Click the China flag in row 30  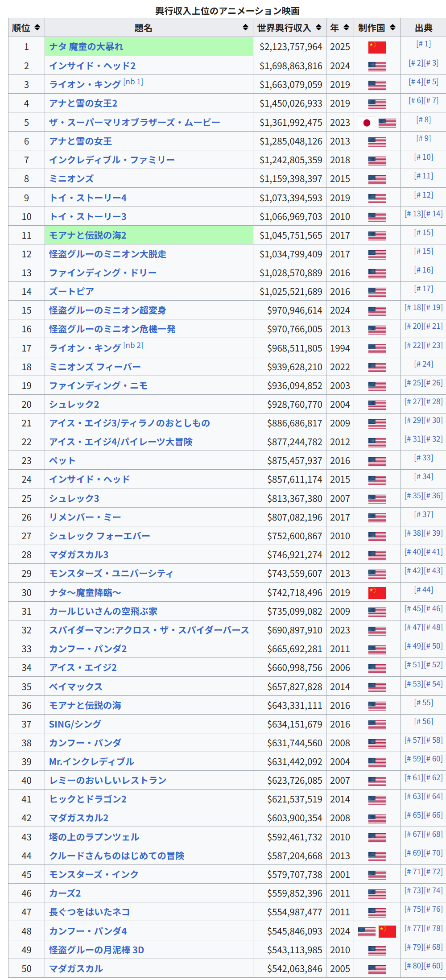[377, 593]
